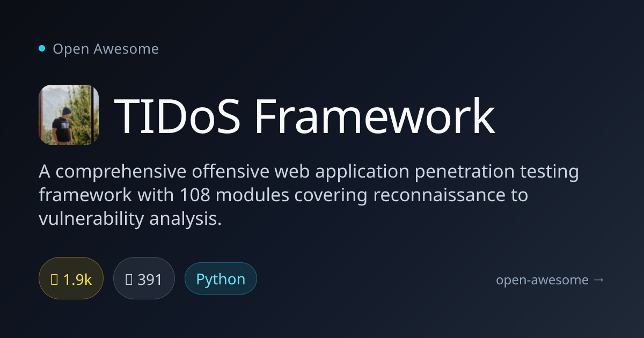644x338 pixels.
Task: Click the fork icon in 391 badge
Action: [128, 279]
